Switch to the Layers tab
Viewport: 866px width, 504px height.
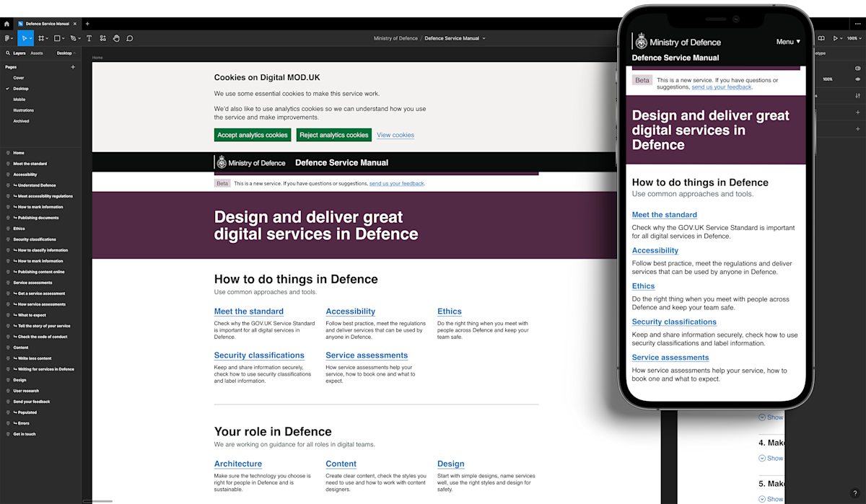(x=19, y=53)
